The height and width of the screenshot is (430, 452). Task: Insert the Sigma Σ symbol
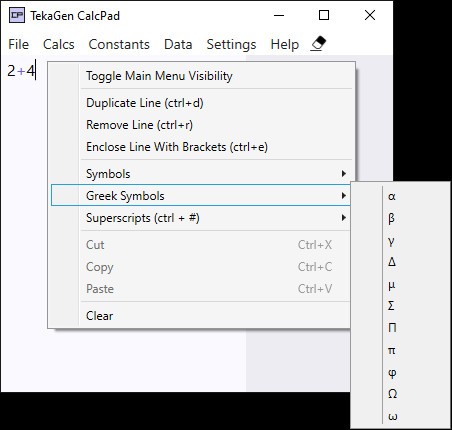tap(400, 306)
